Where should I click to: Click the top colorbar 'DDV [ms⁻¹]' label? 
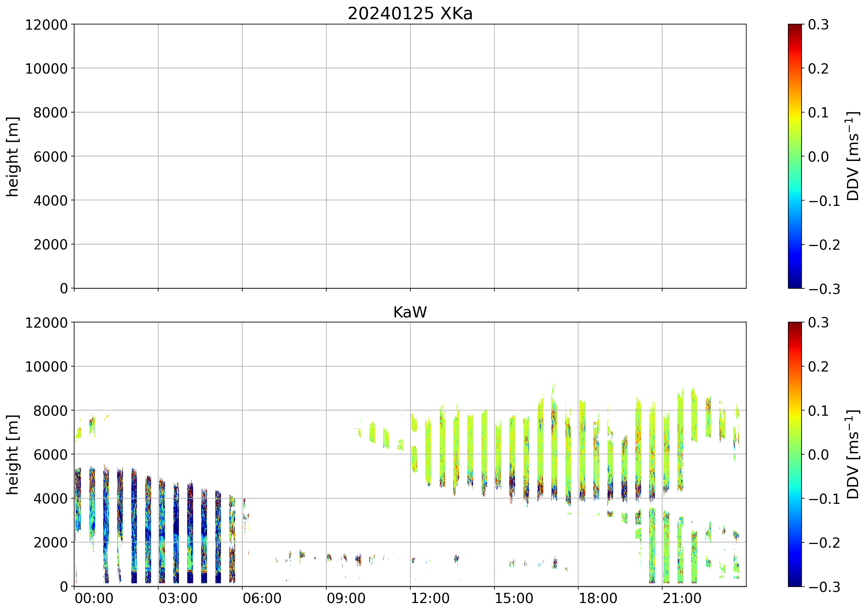(853, 156)
